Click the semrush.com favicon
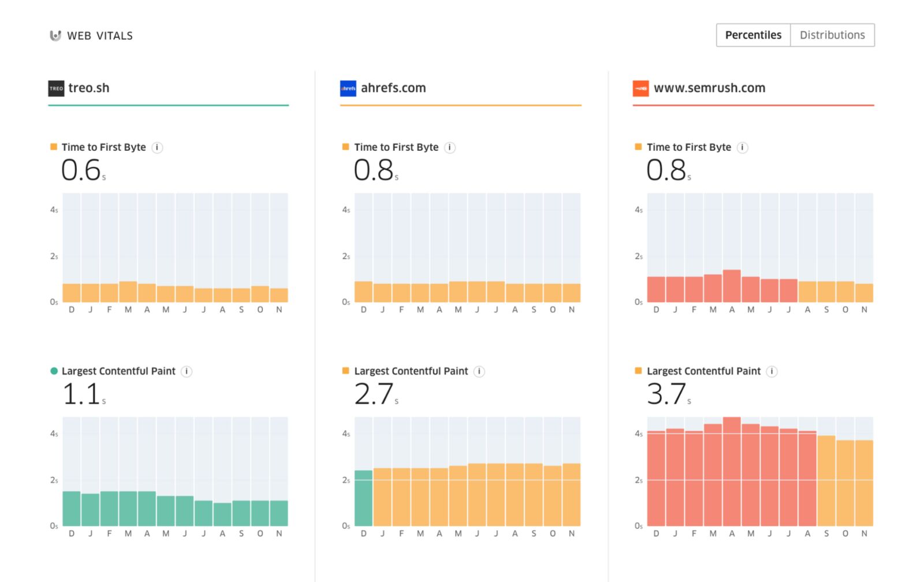The image size is (924, 582). pyautogui.click(x=641, y=88)
